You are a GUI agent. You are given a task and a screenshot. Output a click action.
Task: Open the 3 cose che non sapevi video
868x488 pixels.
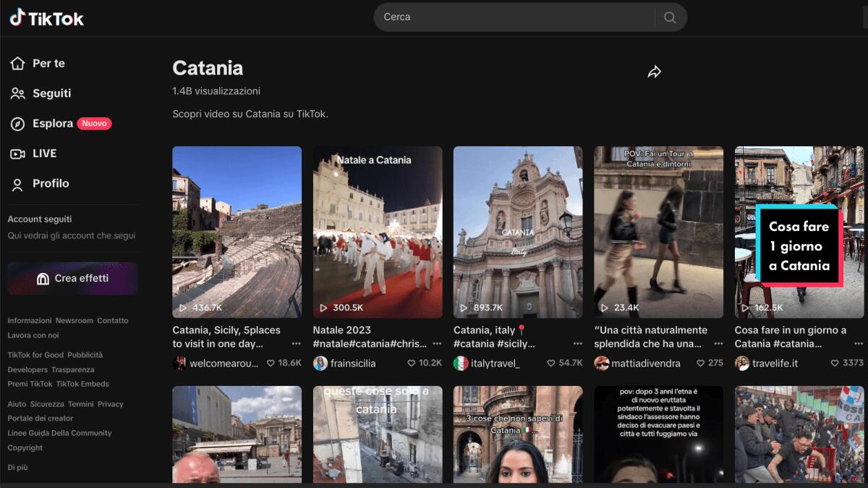518,434
